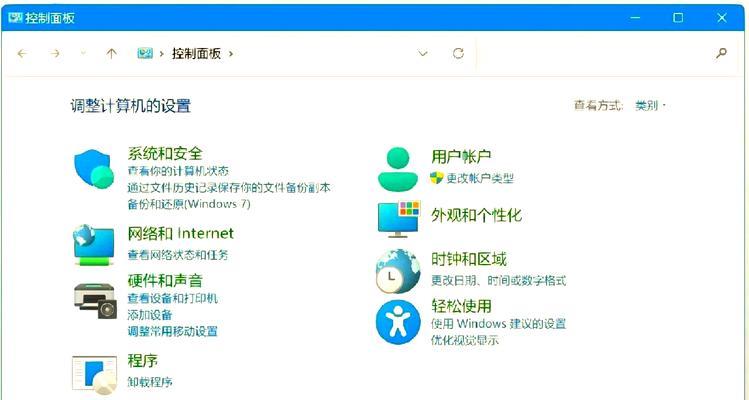The width and height of the screenshot is (749, 400).
Task: Open 查看设备和打印机 link
Action: 172,298
